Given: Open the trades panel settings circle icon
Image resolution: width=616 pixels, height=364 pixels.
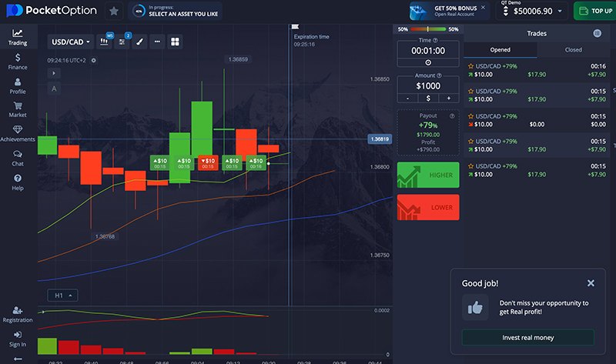Looking at the screenshot, I should coord(598,33).
